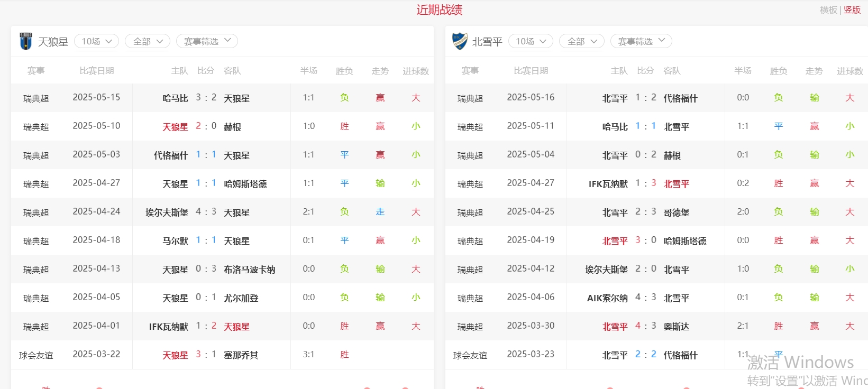Click 奥斯达 in the 2025-03-30 match
The image size is (868, 389).
pos(676,327)
